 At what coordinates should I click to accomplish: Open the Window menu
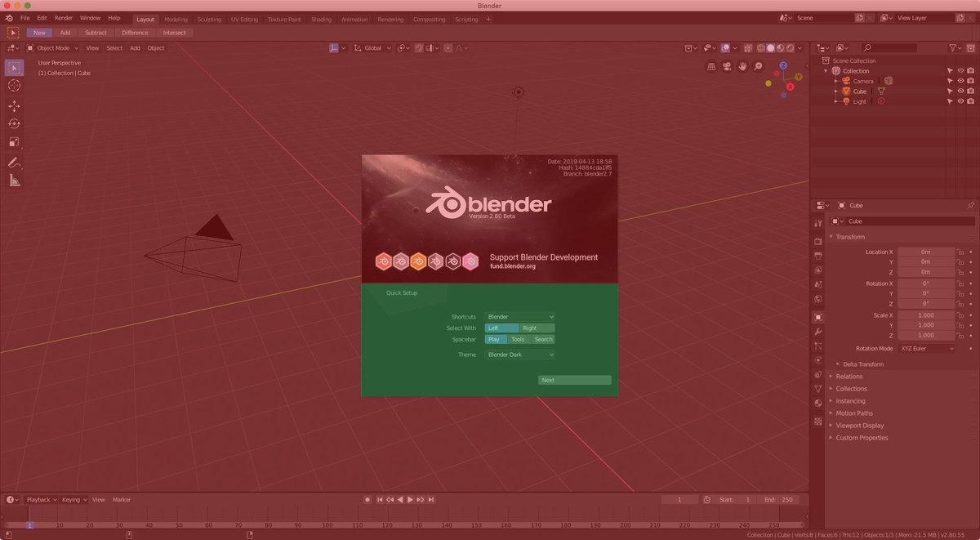pyautogui.click(x=90, y=18)
